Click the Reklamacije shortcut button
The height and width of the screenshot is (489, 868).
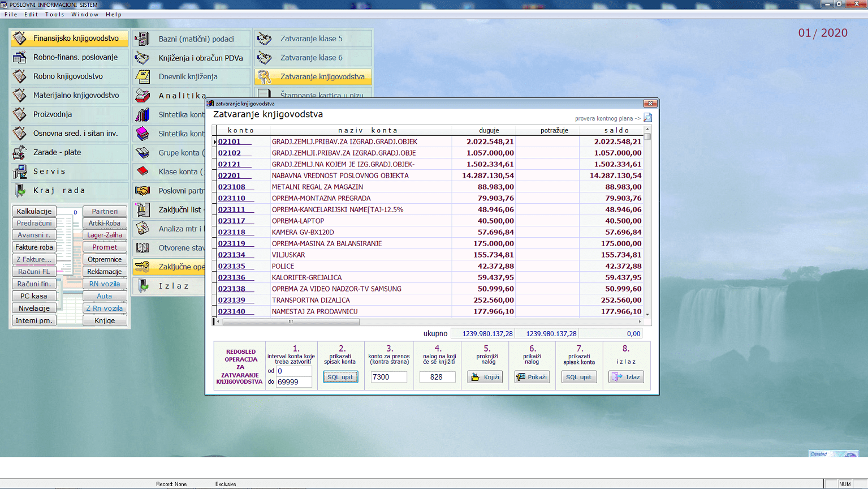pos(105,272)
